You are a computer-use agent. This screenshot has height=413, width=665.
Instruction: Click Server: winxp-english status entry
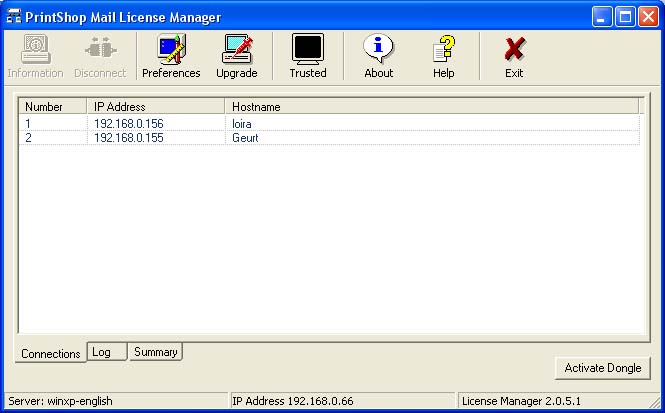[116, 401]
